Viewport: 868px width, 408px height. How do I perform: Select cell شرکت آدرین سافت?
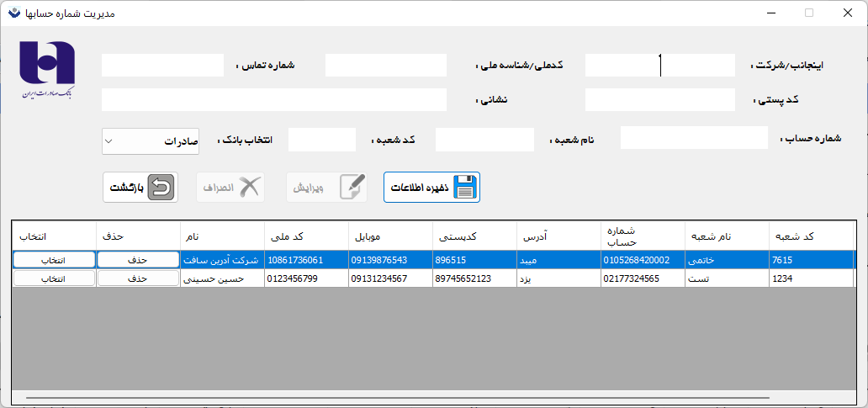[x=223, y=260]
